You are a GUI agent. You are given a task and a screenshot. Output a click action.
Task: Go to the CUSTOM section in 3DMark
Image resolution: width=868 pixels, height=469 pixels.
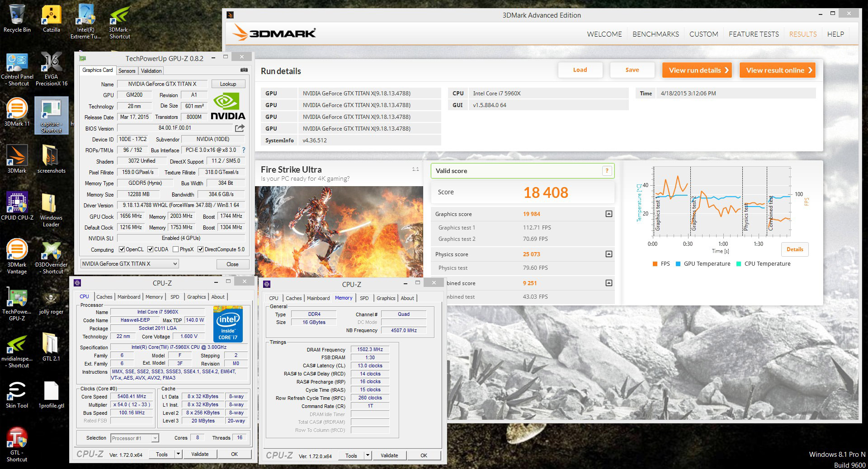point(703,34)
